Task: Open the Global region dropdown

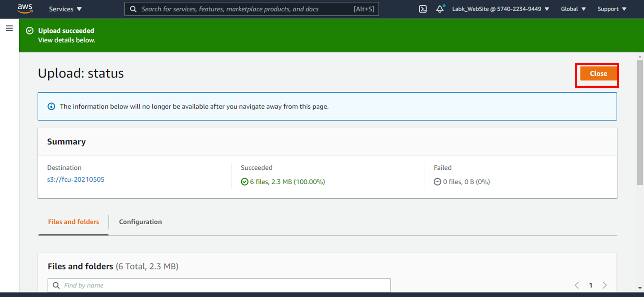Action: point(573,9)
